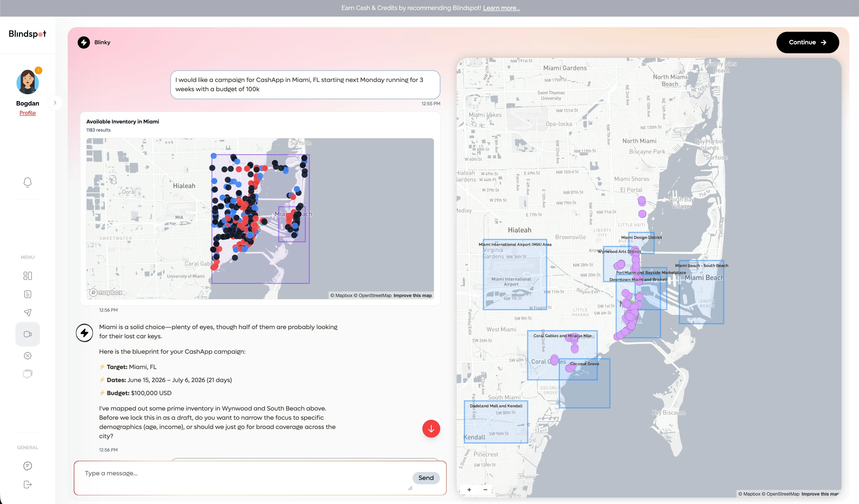Select the Miami International Airport (MIA) Area zone
Screen dimensions: 859x504
point(515,274)
